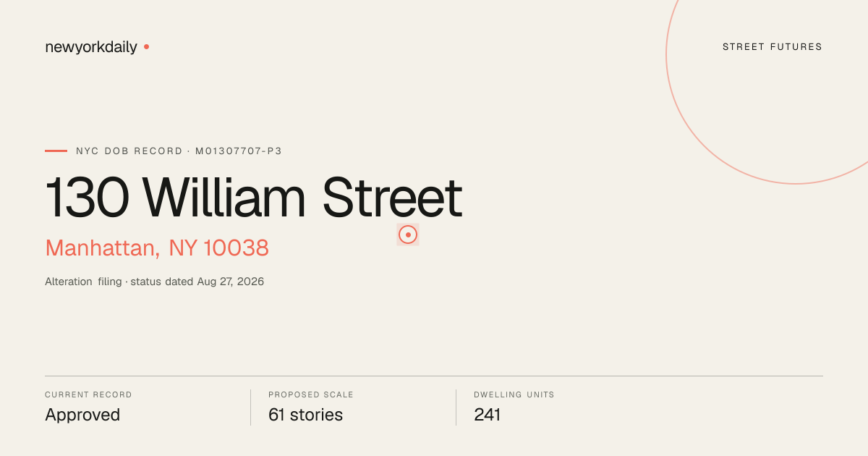
Task: Select the Manhattan, NY 10038 address line
Action: 157,248
